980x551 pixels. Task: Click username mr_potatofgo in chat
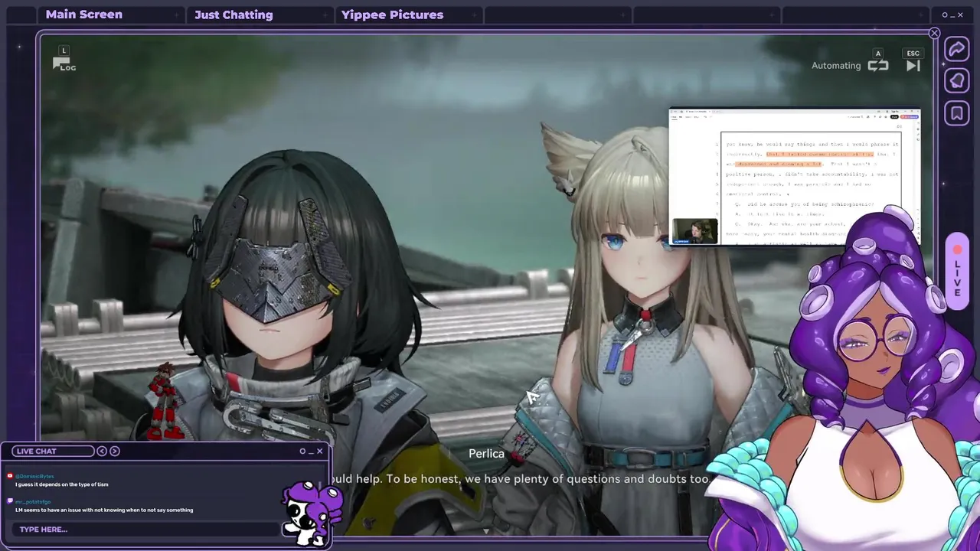pos(33,501)
